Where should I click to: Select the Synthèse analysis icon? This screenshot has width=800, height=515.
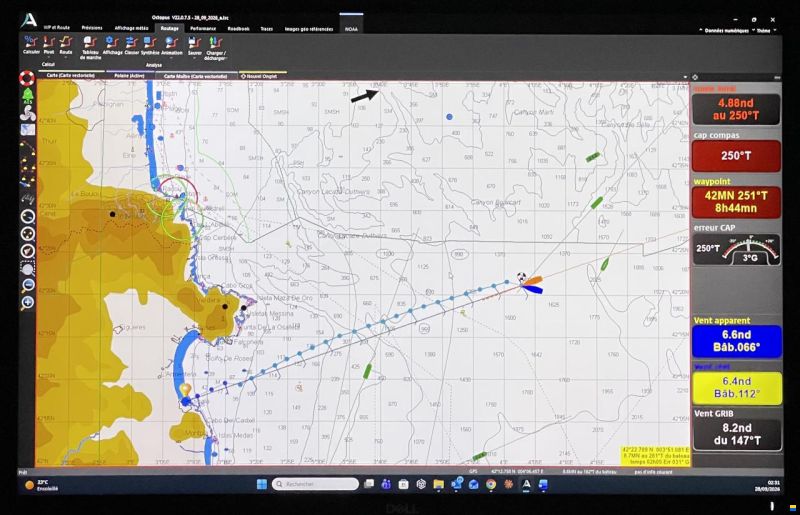150,45
